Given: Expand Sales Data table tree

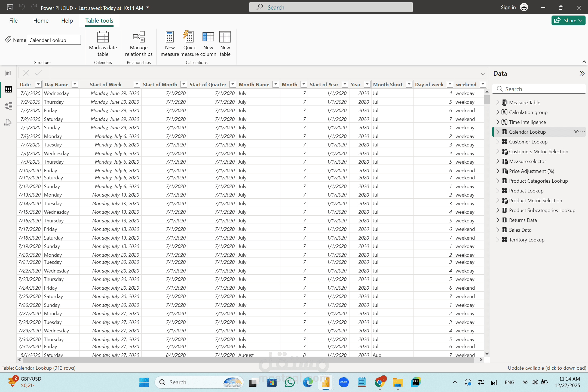Looking at the screenshot, I should click(x=498, y=230).
